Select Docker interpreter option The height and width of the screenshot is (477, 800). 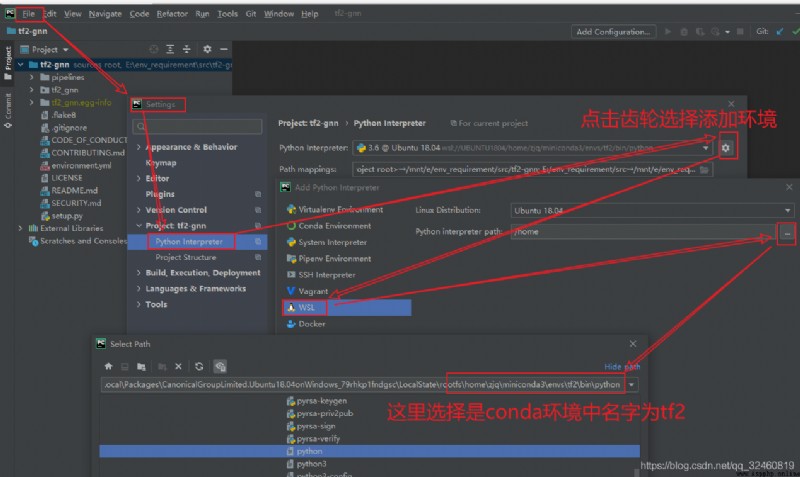[x=306, y=324]
